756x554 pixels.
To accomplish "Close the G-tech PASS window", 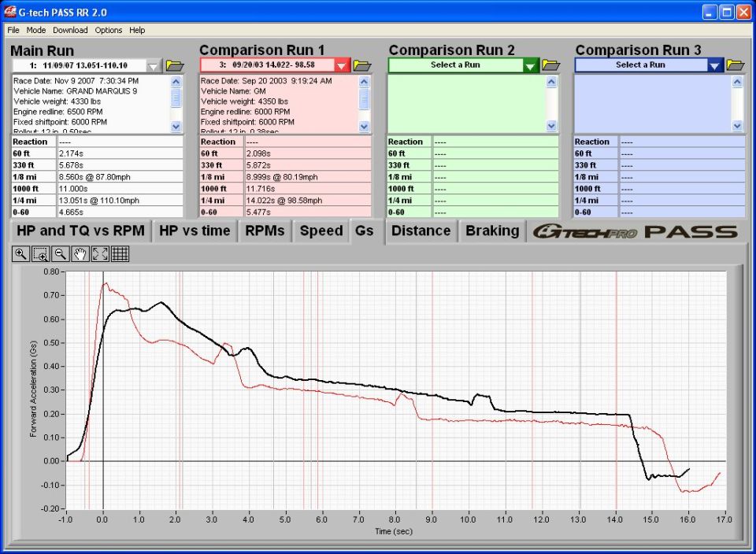I will [743, 12].
